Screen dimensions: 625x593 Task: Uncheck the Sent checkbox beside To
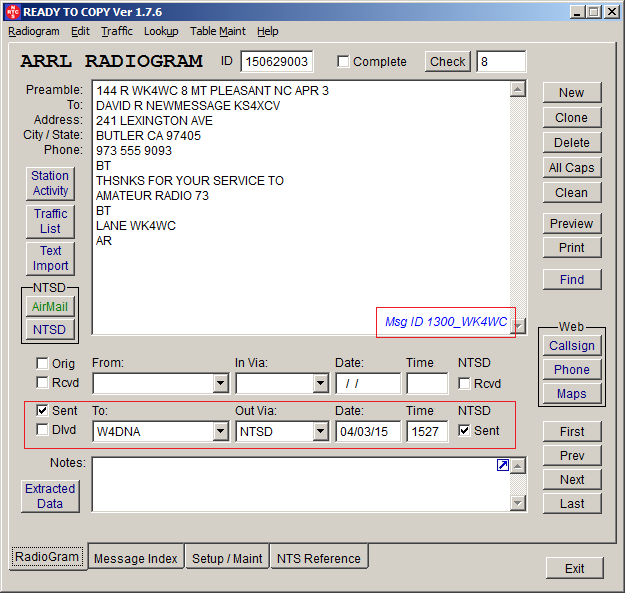pos(42,410)
